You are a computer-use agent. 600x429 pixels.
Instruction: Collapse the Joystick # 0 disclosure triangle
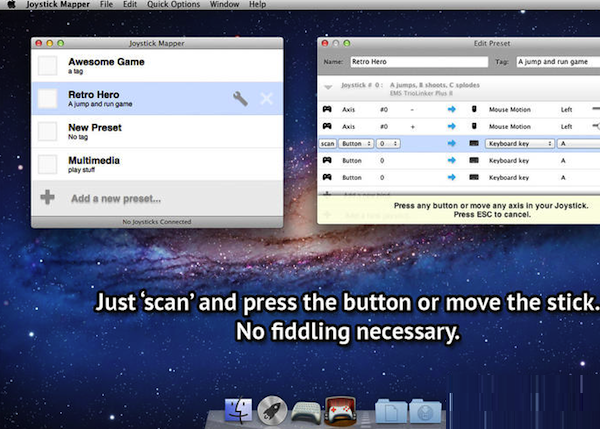(328, 87)
